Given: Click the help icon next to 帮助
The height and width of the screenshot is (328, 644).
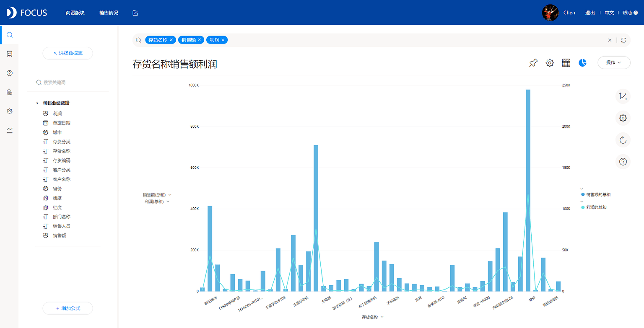Looking at the screenshot, I should point(636,13).
